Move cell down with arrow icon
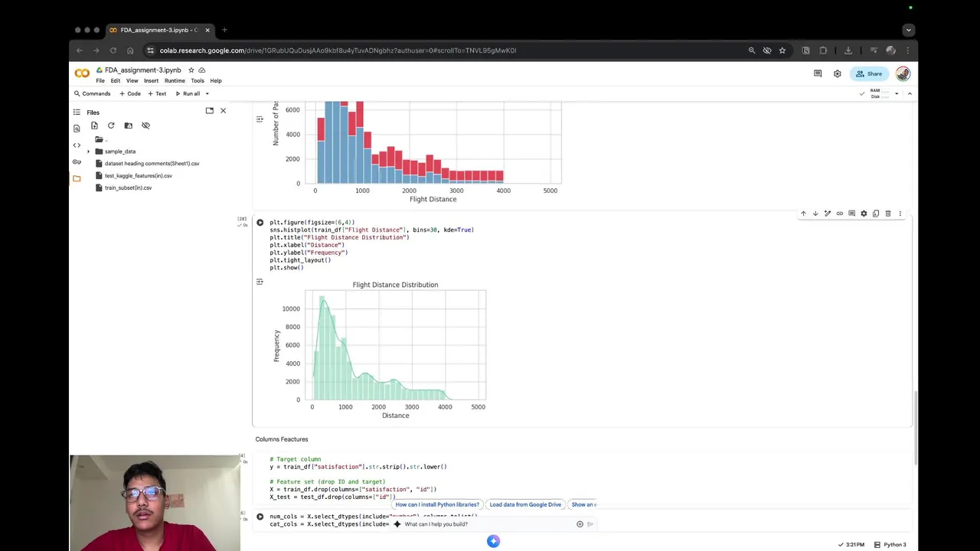The height and width of the screenshot is (551, 980). click(815, 214)
